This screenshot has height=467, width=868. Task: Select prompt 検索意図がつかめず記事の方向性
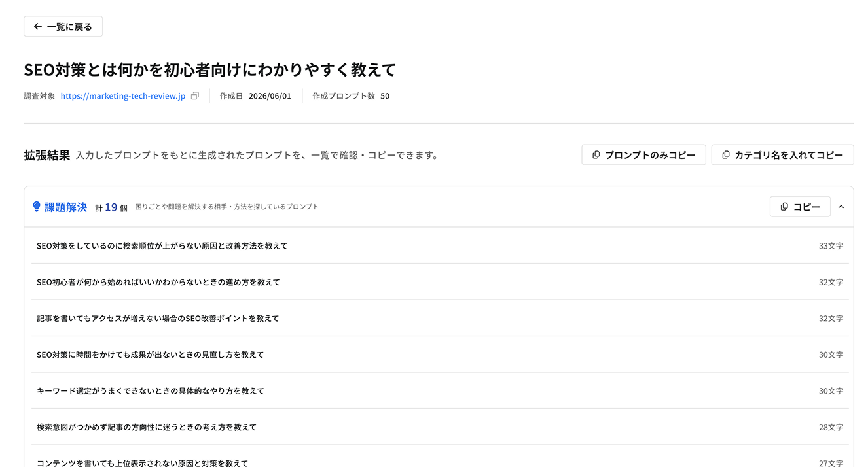tap(440, 427)
